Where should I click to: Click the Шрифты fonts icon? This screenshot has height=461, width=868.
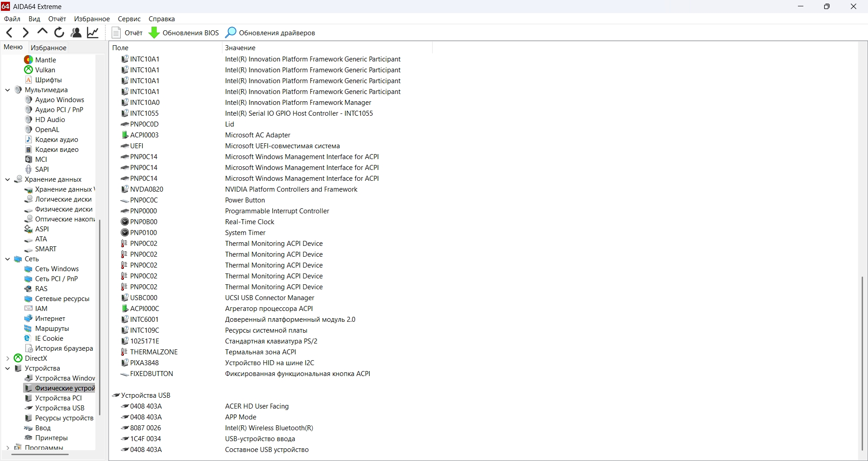click(28, 80)
